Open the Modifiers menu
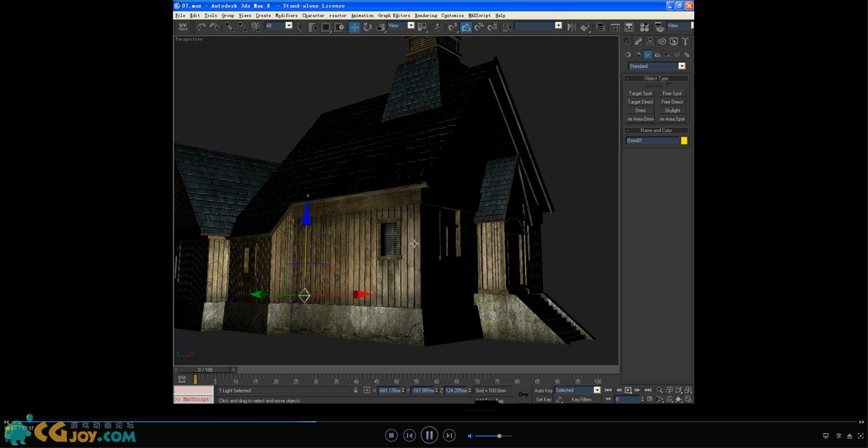This screenshot has width=868, height=448. [x=286, y=15]
